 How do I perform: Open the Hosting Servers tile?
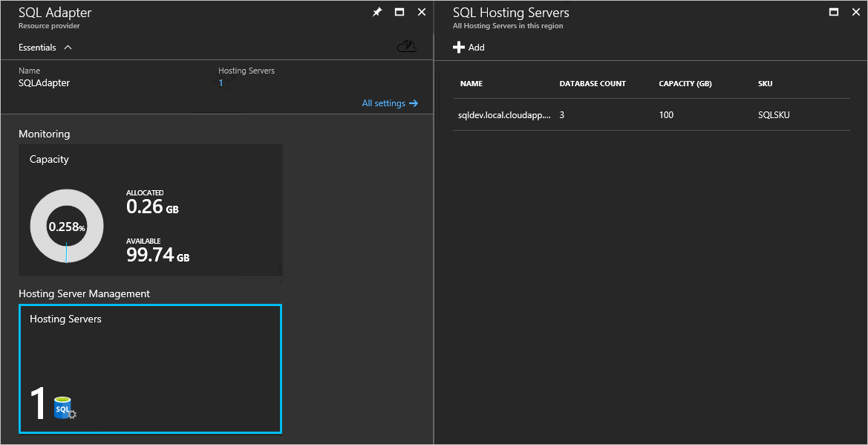pyautogui.click(x=150, y=368)
